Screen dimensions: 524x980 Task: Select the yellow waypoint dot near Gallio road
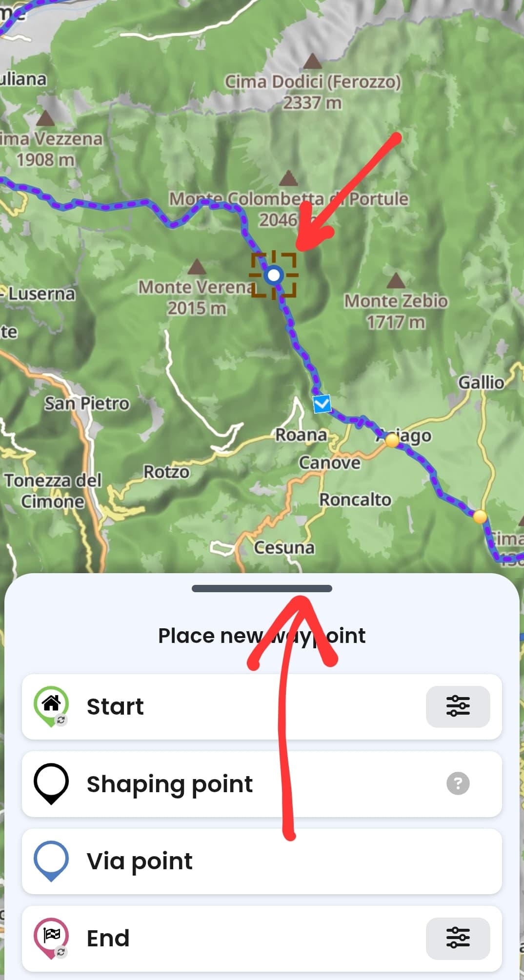click(480, 516)
